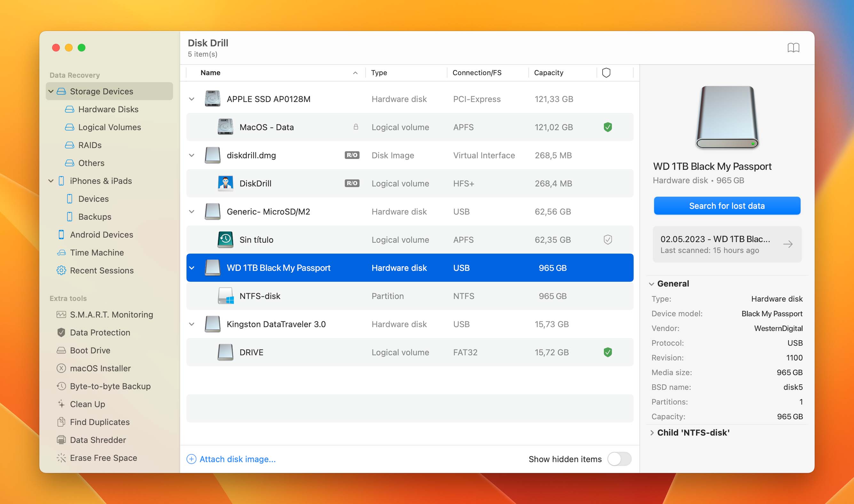Image resolution: width=854 pixels, height=504 pixels.
Task: Collapse the WD 1TB Black My Passport row
Action: [192, 268]
